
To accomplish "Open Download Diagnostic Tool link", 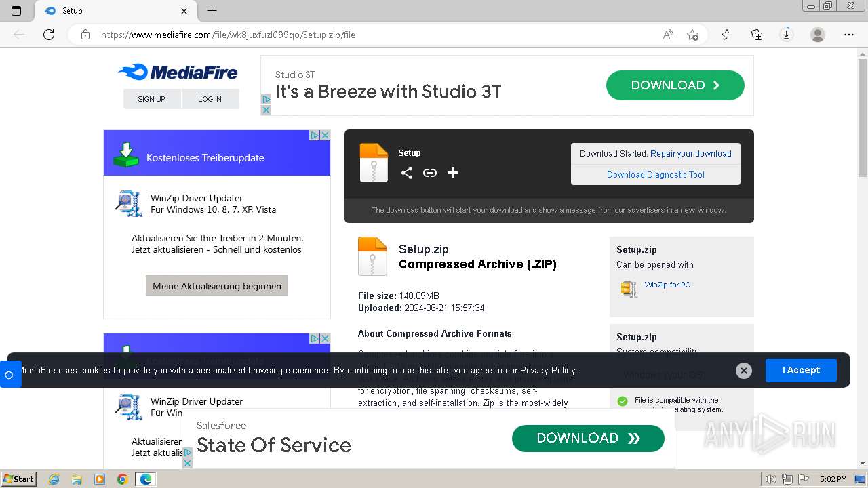I will point(656,175).
